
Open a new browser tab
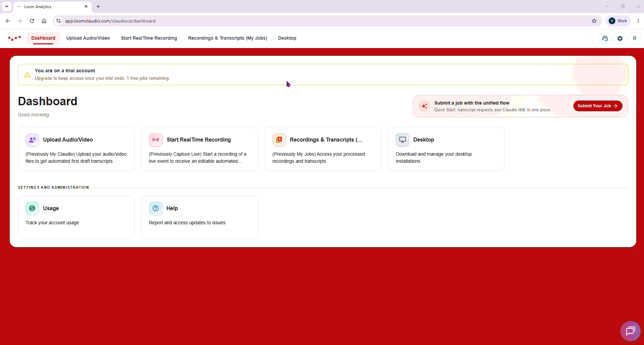[x=98, y=6]
